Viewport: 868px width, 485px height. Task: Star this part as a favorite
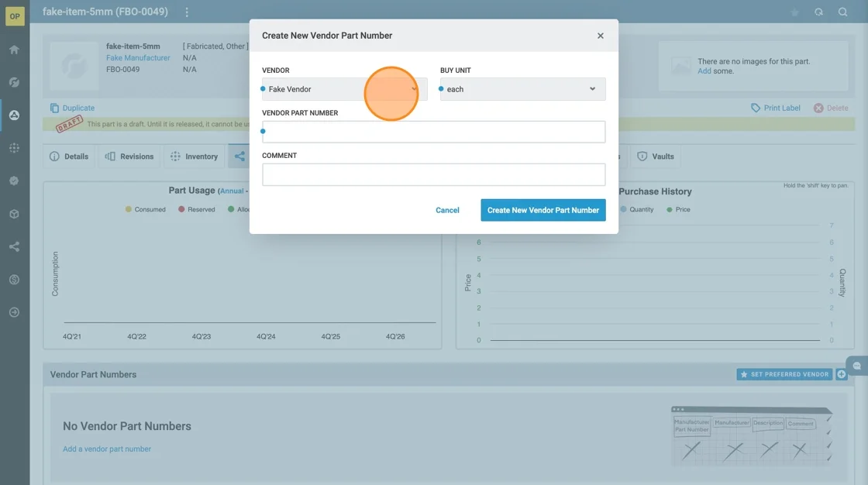coord(794,12)
